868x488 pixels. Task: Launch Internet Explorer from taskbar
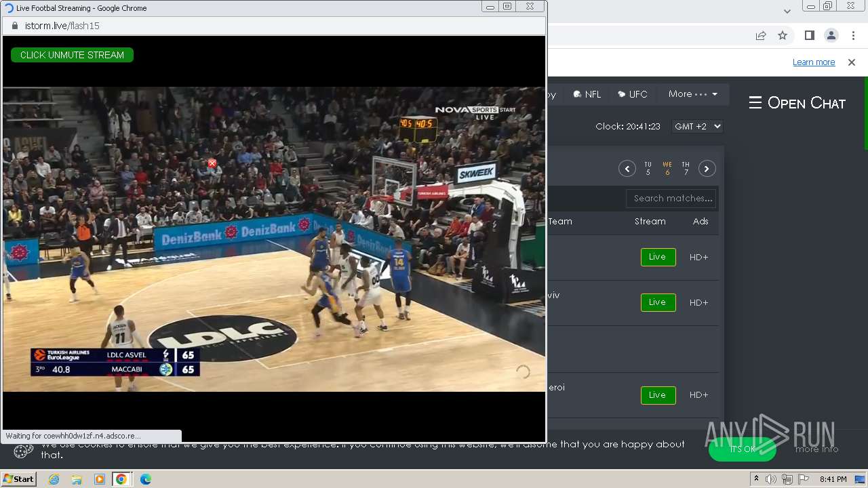click(x=54, y=479)
